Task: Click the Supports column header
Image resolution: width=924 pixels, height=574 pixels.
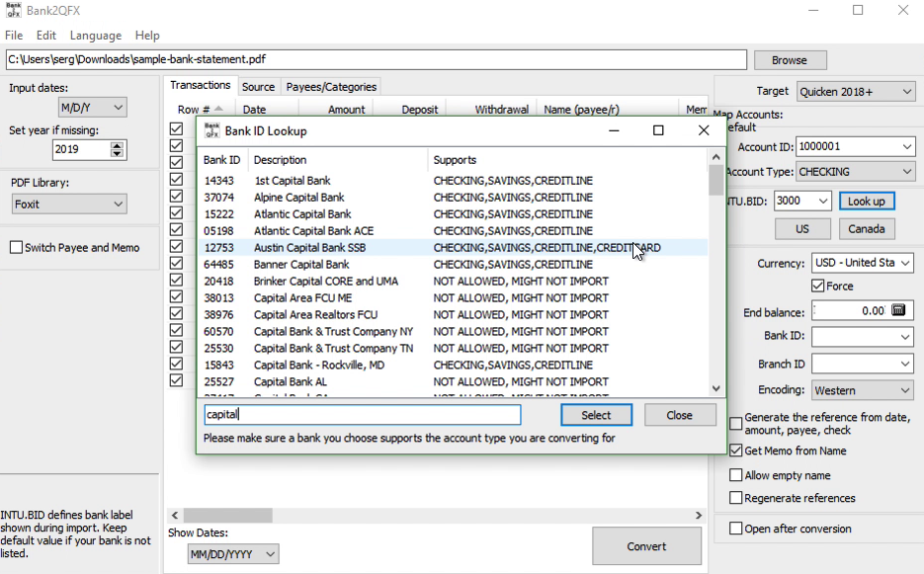Action: pos(567,160)
